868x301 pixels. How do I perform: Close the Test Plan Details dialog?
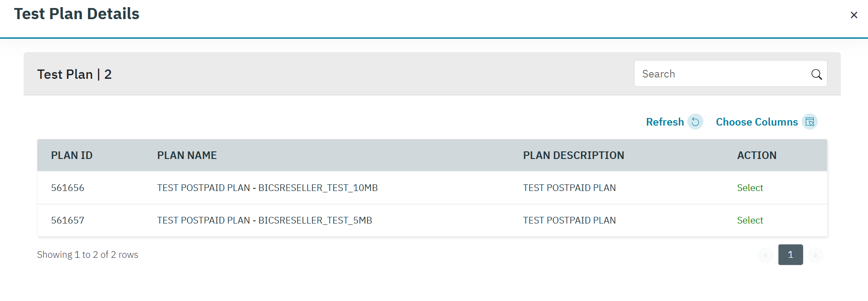pyautogui.click(x=854, y=15)
